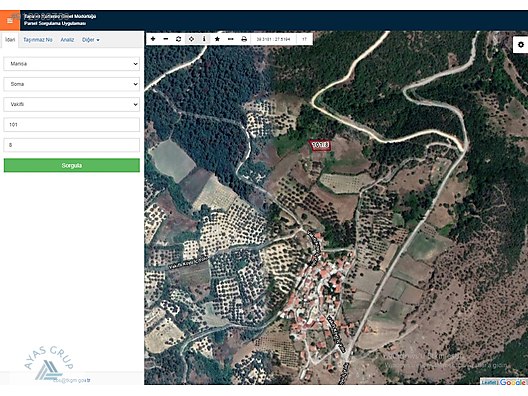Select the ruler measure tool

click(231, 39)
